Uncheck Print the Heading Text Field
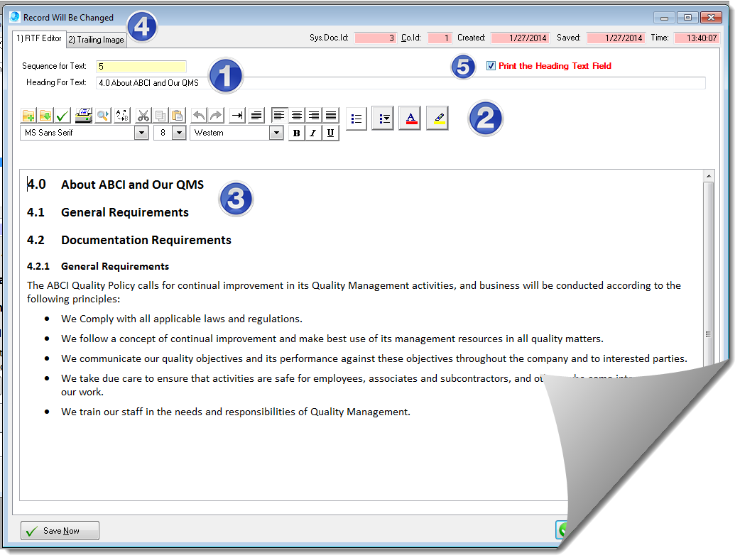Screen dimensions: 740x560 coord(491,66)
